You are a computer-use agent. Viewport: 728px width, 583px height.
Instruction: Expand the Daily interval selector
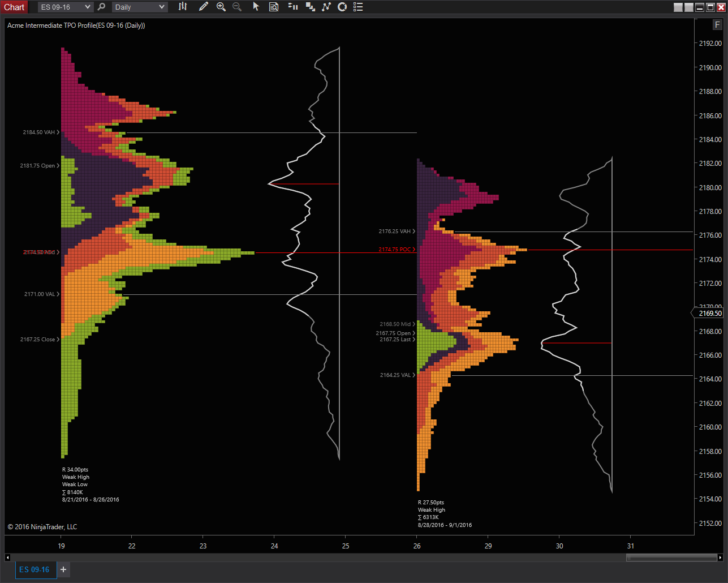click(x=139, y=7)
